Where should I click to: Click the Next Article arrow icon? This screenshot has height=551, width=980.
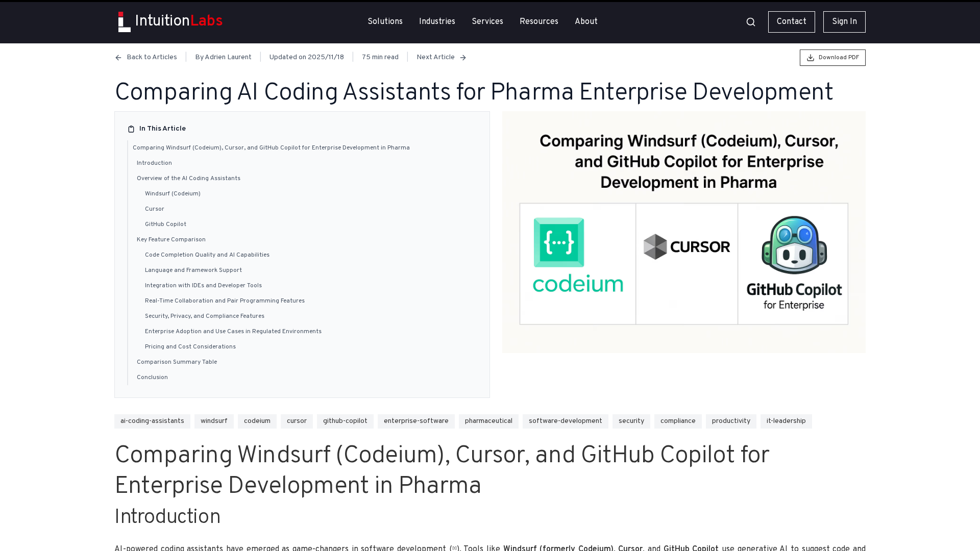463,58
